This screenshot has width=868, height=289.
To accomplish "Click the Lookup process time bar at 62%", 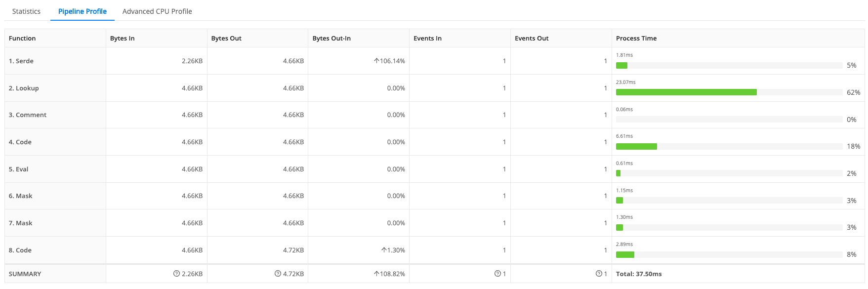I will [686, 92].
